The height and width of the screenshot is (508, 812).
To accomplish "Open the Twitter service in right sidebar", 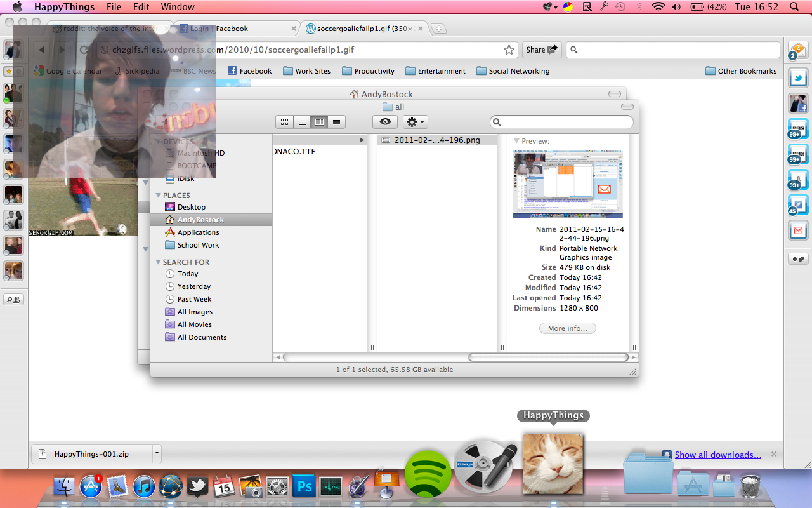I will (x=797, y=78).
